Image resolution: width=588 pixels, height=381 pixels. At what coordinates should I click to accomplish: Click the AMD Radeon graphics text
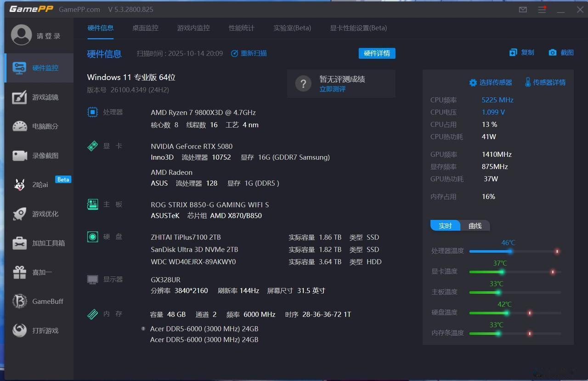pos(171,172)
